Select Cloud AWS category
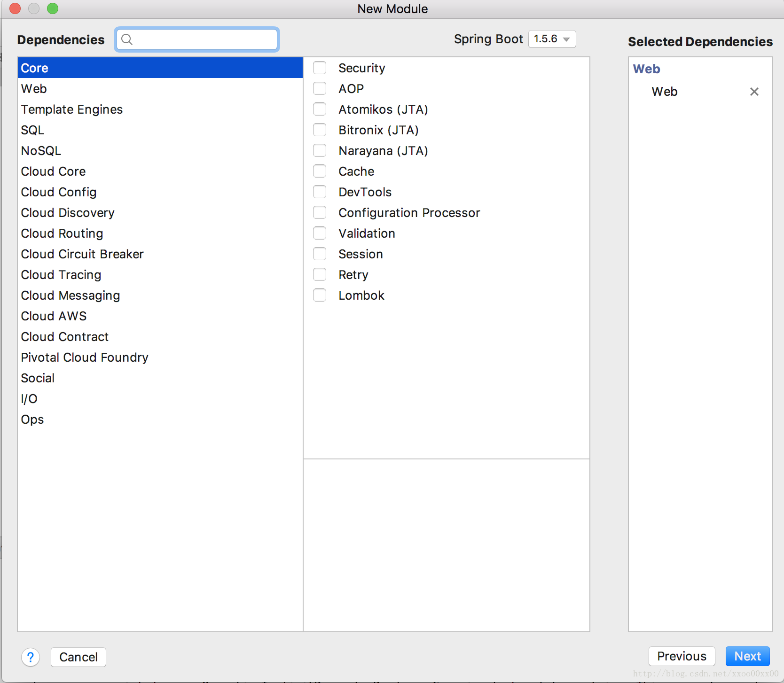784x683 pixels. tap(160, 316)
